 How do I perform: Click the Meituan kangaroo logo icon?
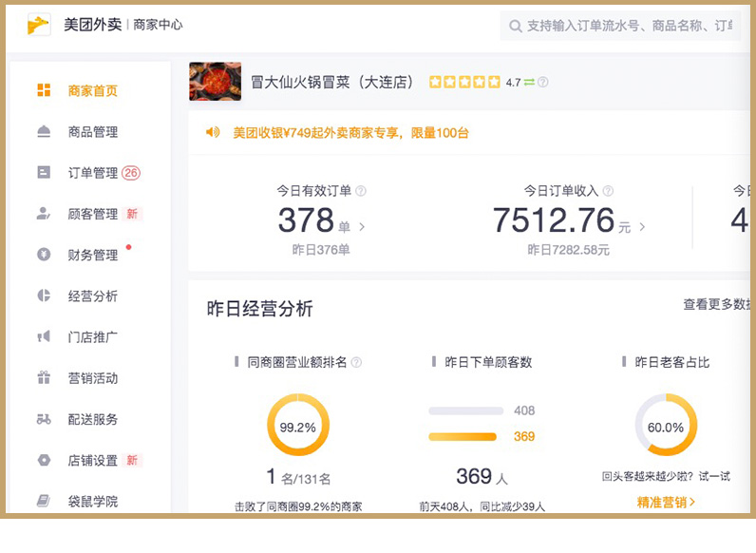coord(39,24)
